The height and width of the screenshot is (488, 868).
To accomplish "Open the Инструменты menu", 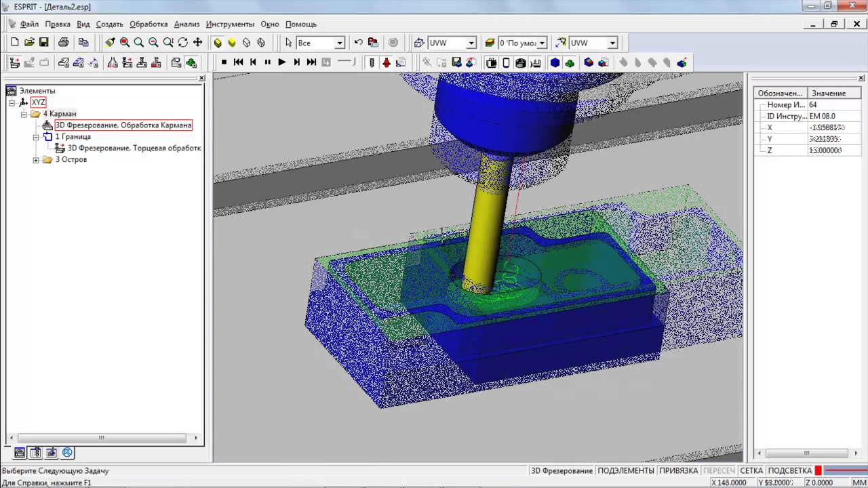I will pos(230,24).
